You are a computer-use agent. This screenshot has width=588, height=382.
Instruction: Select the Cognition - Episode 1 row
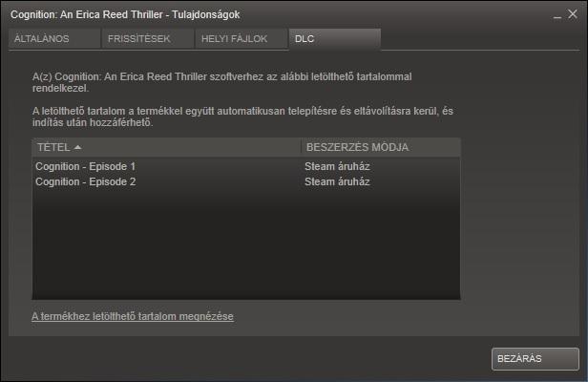(x=246, y=166)
